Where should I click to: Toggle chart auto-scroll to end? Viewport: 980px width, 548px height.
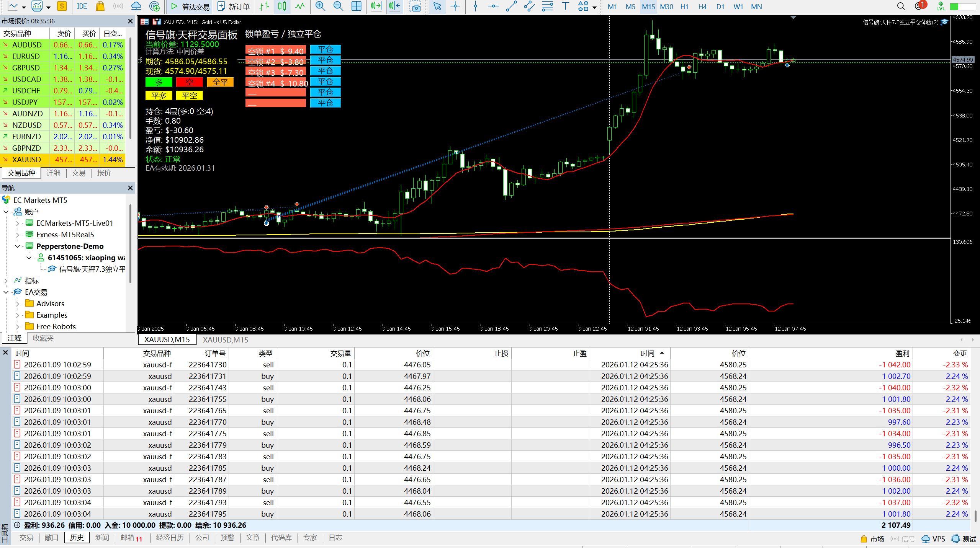[376, 6]
